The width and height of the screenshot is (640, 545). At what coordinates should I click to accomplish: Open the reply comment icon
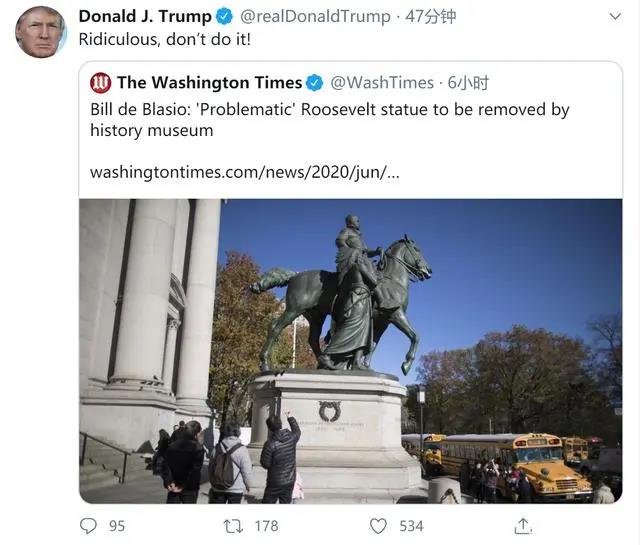tap(88, 525)
